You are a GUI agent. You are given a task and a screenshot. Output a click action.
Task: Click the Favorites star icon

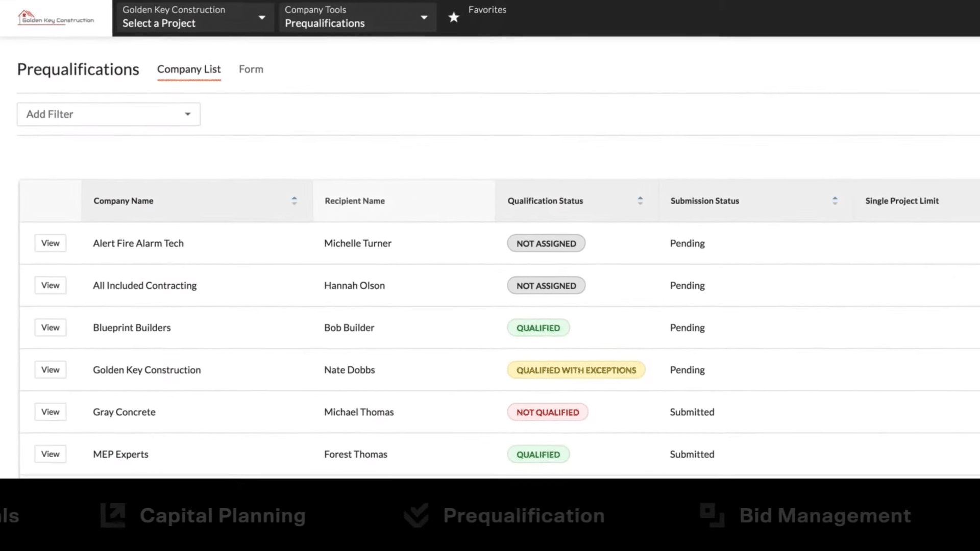point(453,17)
